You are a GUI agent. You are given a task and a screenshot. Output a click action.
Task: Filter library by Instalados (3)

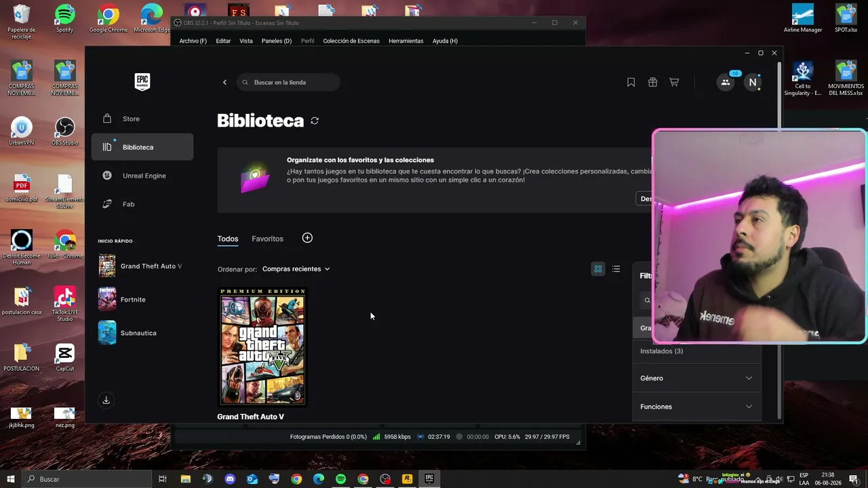pyautogui.click(x=662, y=351)
